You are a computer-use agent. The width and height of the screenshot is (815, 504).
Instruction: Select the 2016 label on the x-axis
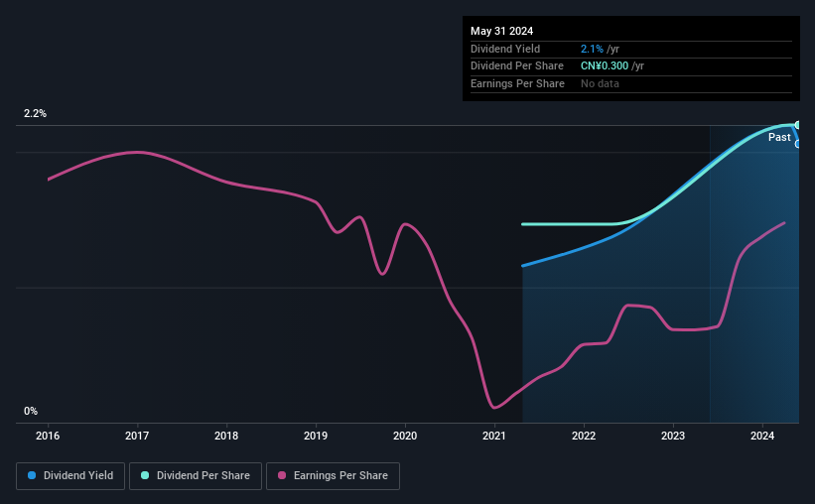coord(48,436)
